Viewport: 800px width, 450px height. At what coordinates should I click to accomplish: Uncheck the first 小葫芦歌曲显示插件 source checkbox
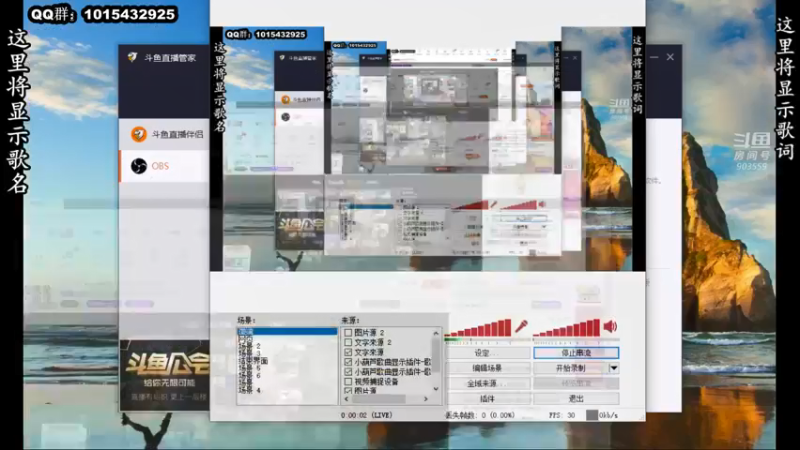[348, 362]
